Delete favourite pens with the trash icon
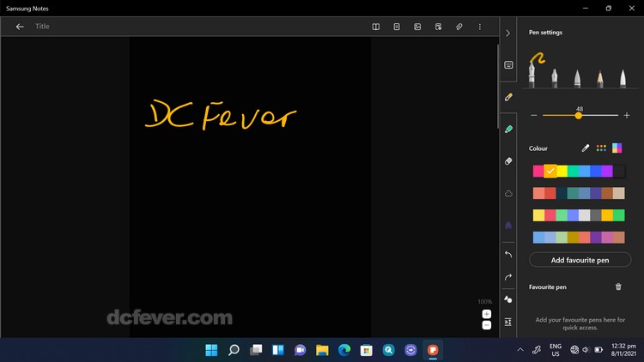 click(618, 287)
